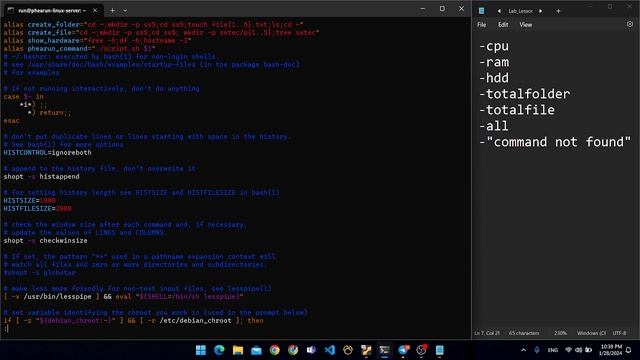Open the round app with red badge on taskbar
Screen dimensions: 640x360
coord(421,350)
